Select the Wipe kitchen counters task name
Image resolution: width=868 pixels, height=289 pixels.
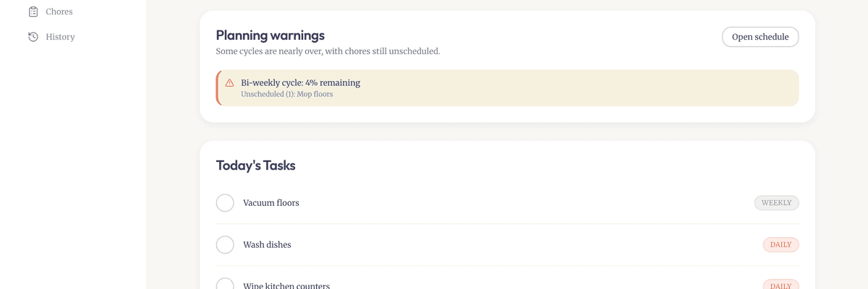point(286,285)
